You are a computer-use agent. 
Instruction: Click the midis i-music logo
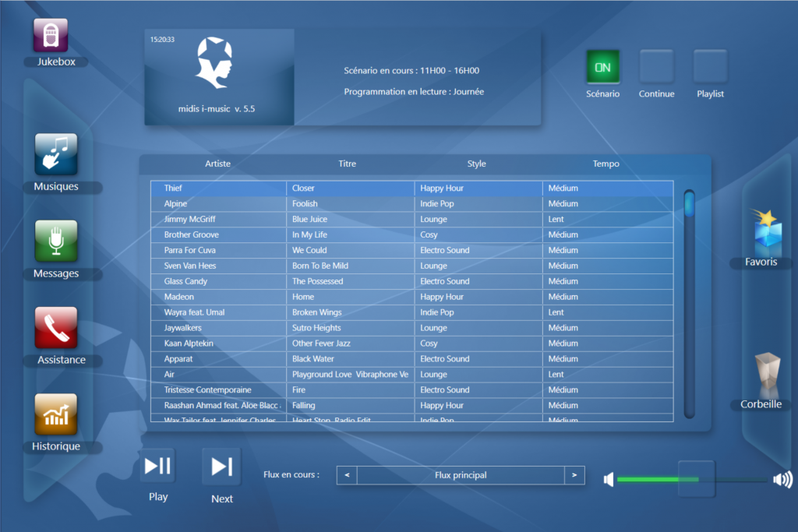click(214, 63)
